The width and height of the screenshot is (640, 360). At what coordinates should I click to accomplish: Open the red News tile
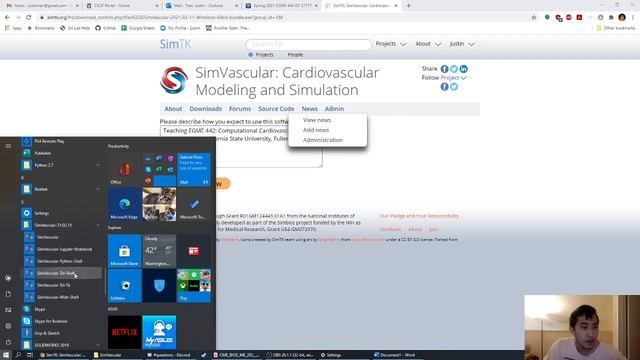(194, 251)
